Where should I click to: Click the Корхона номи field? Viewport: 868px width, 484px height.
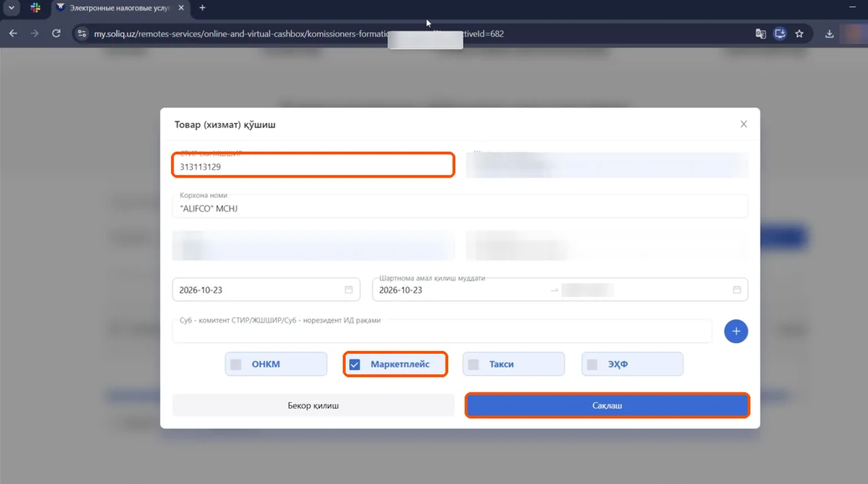click(460, 206)
